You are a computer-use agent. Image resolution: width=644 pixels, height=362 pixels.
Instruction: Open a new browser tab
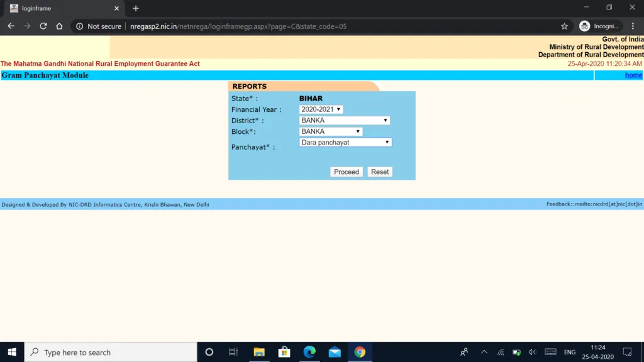(135, 8)
